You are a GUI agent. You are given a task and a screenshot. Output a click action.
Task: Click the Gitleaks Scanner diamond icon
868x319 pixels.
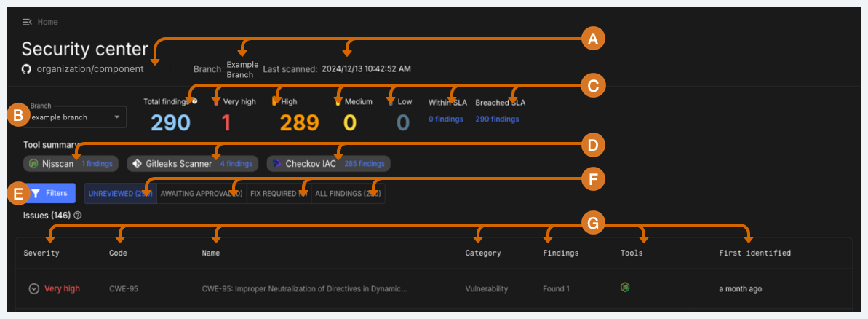137,164
